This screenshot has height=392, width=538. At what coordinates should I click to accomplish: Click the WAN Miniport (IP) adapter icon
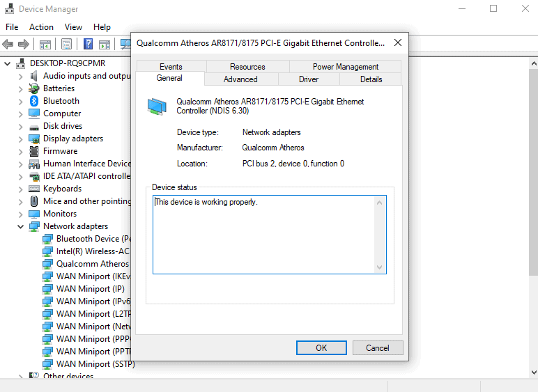pyautogui.click(x=47, y=289)
